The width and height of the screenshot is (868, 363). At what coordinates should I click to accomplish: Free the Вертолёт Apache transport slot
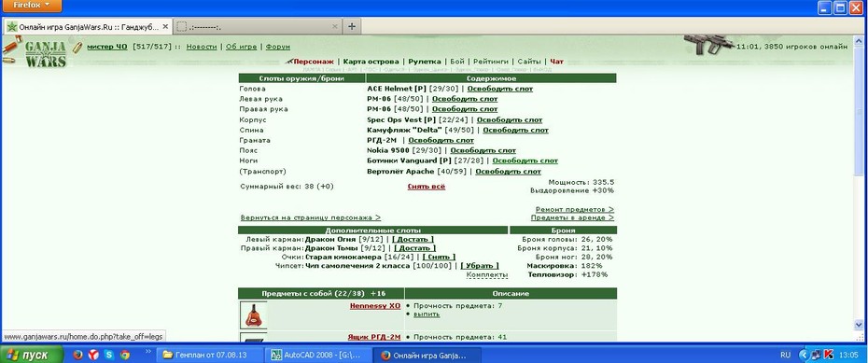(508, 172)
